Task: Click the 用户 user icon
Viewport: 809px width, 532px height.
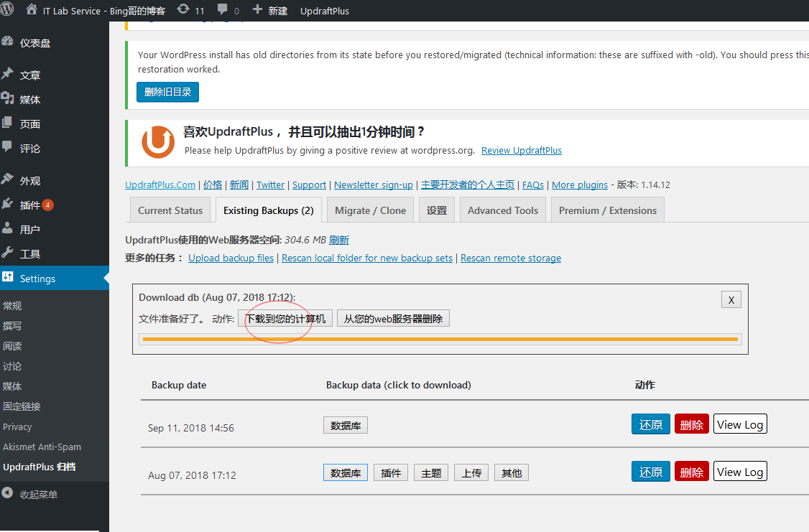Action: pos(7,228)
